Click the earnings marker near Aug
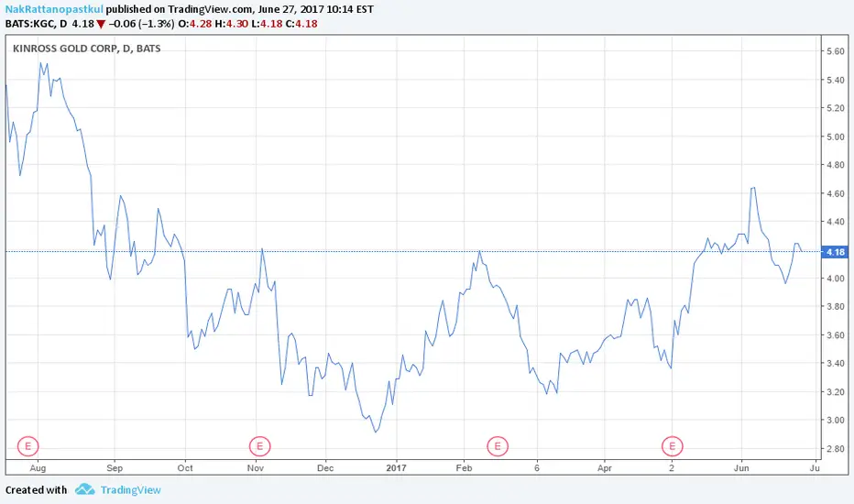Screen dimensions: 854x504 [27, 446]
